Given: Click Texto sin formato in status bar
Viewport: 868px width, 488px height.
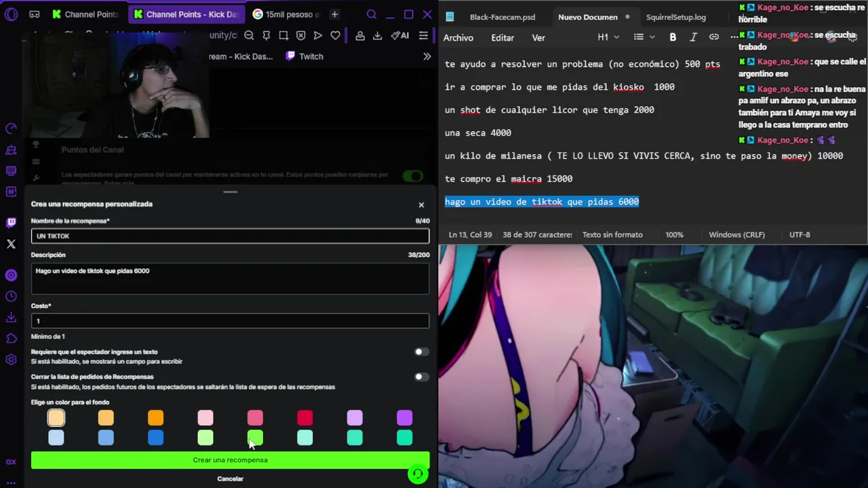Looking at the screenshot, I should coord(612,235).
